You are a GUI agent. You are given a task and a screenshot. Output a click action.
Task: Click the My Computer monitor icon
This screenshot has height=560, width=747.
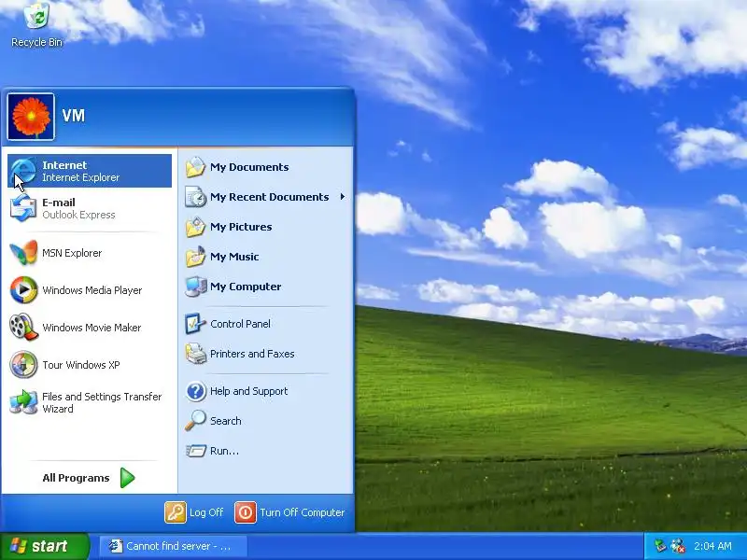tap(195, 287)
